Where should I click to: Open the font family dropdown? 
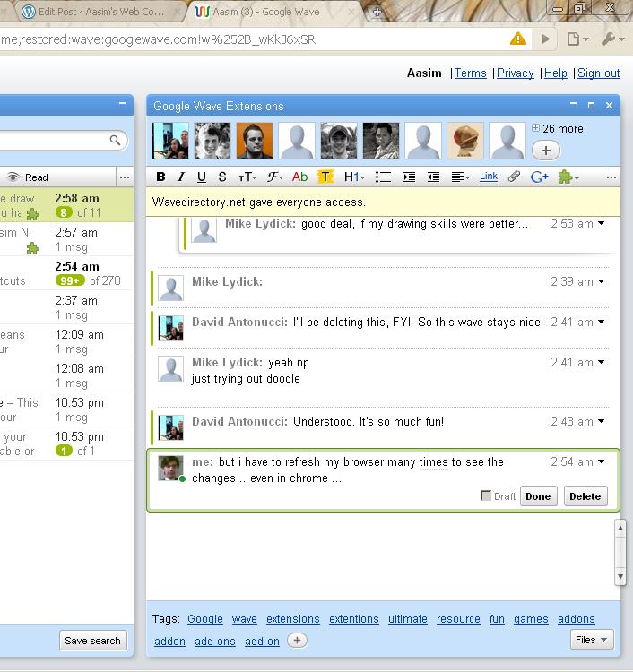[274, 177]
